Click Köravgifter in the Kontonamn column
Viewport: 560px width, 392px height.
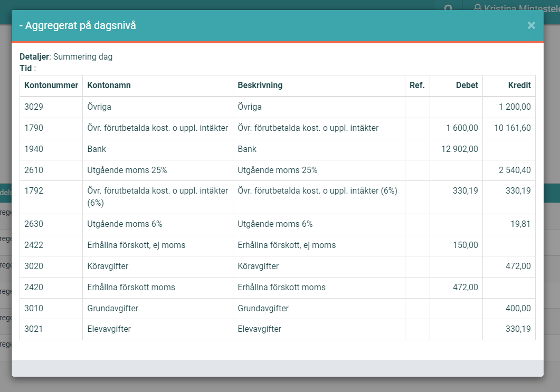tap(108, 266)
